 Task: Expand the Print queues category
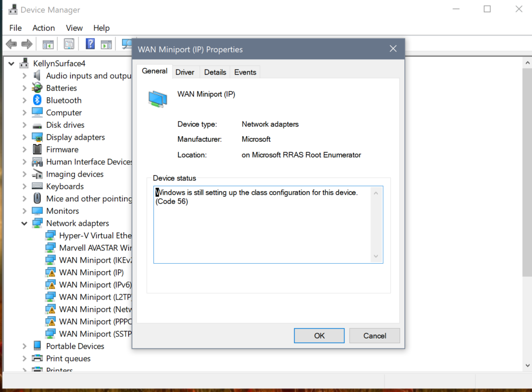[x=24, y=358]
